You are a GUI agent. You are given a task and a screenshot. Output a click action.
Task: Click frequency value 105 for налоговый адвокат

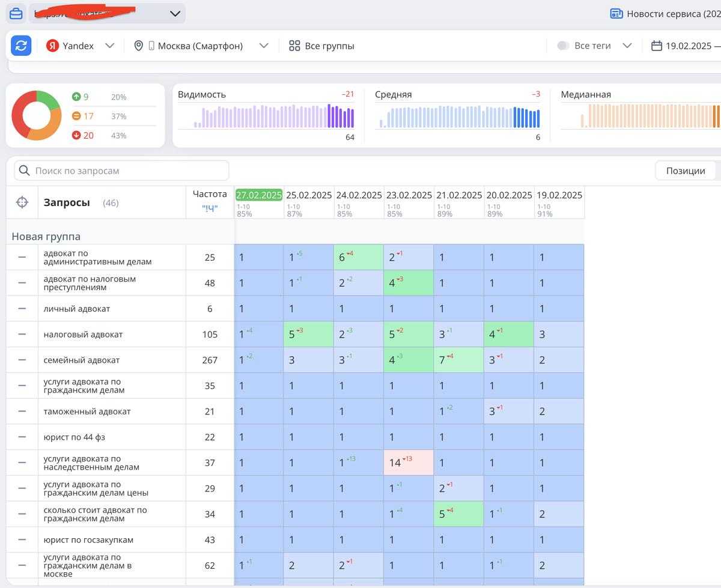(x=210, y=335)
